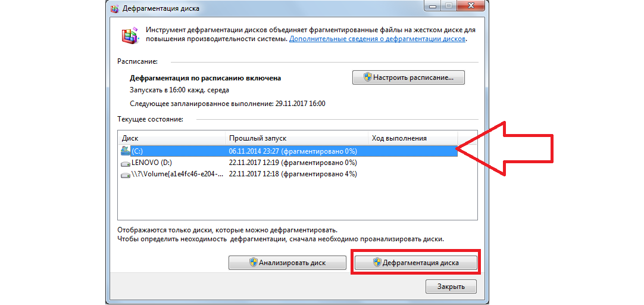Sort by the Прошлый запуск column header
This screenshot has width=644, height=305.
coord(296,138)
